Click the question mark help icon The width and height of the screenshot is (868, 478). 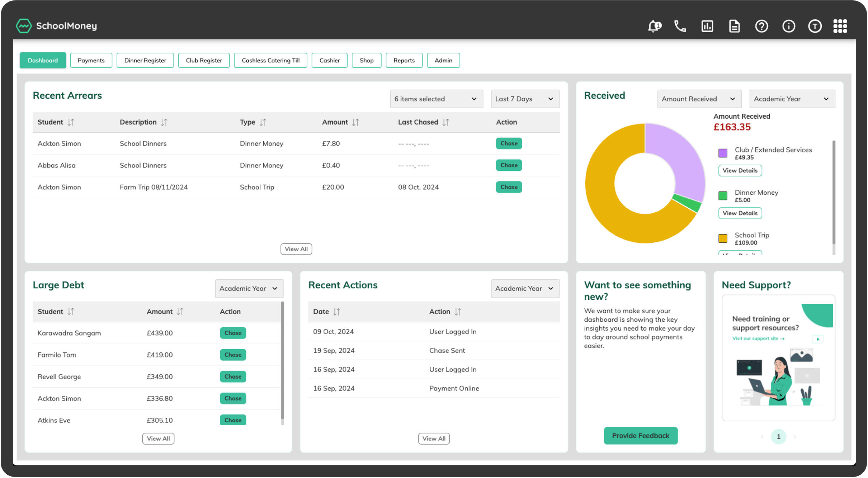(761, 26)
